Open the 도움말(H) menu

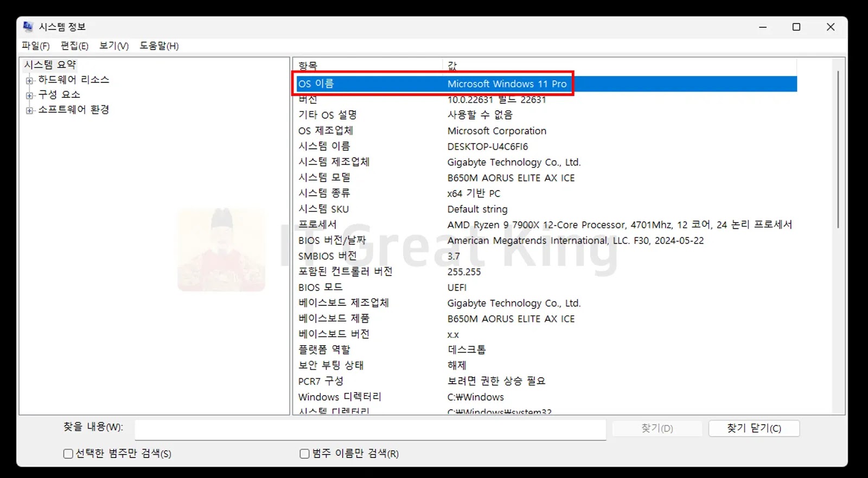(159, 46)
